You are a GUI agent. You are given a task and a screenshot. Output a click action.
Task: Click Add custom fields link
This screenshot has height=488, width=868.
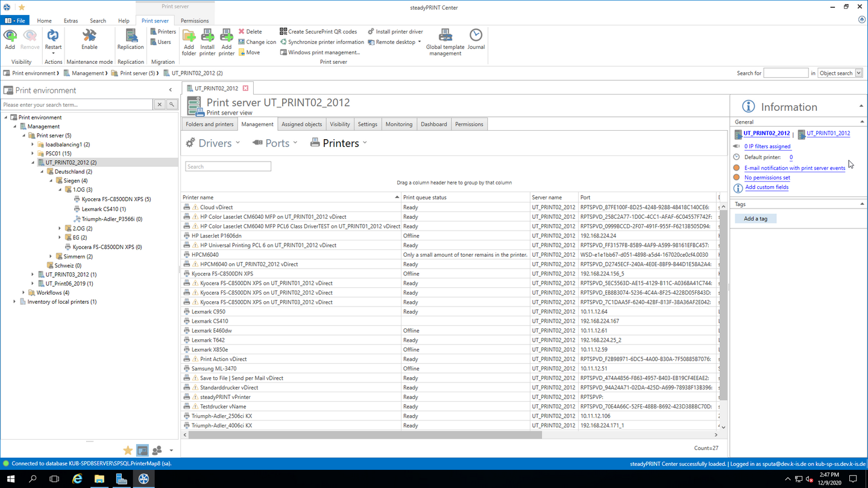(x=767, y=187)
